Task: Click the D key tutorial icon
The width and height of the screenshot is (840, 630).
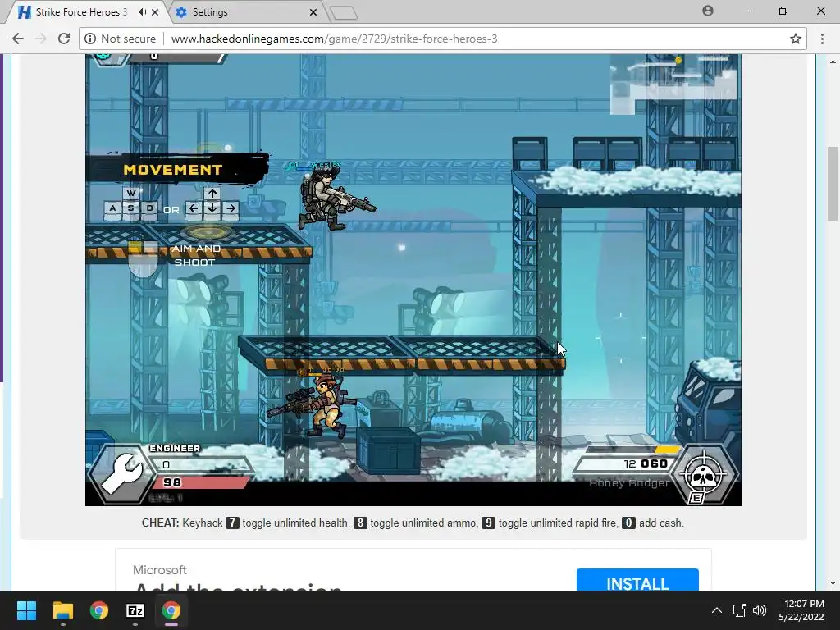Action: (x=149, y=209)
